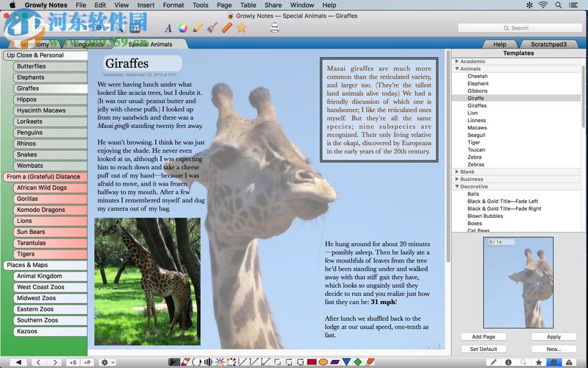588x368 pixels.
Task: Expand the Blank templates group
Action: [x=456, y=171]
